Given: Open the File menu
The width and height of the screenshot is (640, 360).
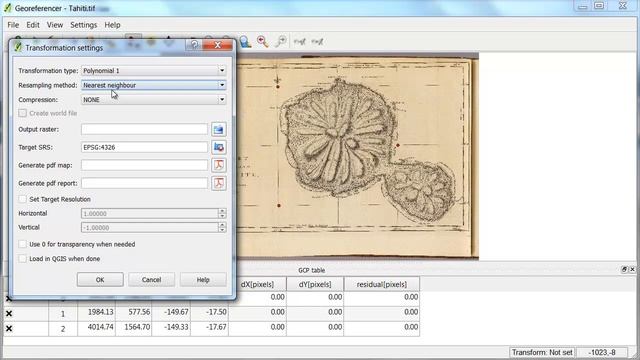Looking at the screenshot, I should point(13,25).
